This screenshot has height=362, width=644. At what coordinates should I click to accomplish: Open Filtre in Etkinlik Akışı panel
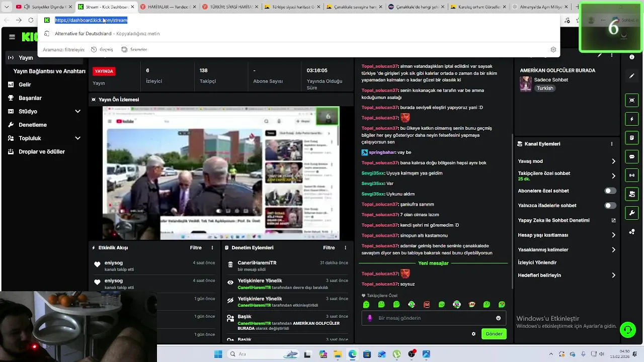196,248
